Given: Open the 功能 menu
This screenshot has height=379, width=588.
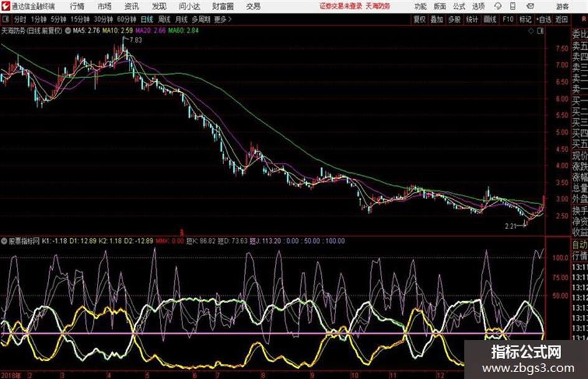Looking at the screenshot, I should 421,6.
